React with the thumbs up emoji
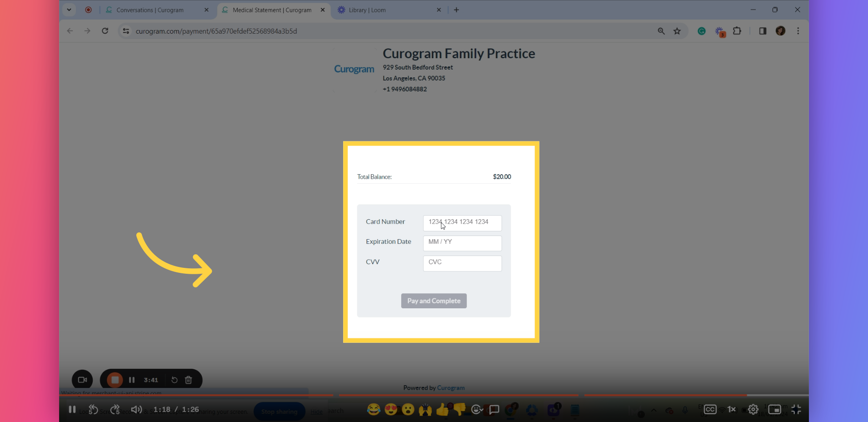Screen dimensions: 868x422 click(442, 409)
